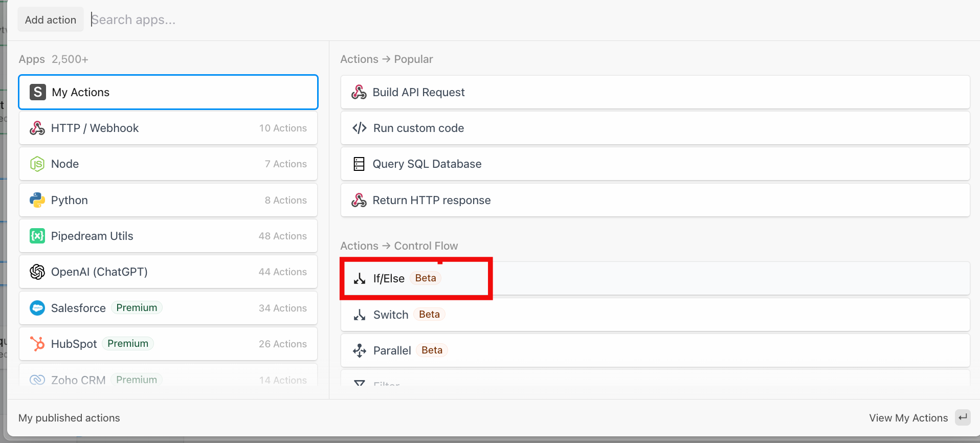980x443 pixels.
Task: Choose the Build API Request action
Action: (655, 92)
